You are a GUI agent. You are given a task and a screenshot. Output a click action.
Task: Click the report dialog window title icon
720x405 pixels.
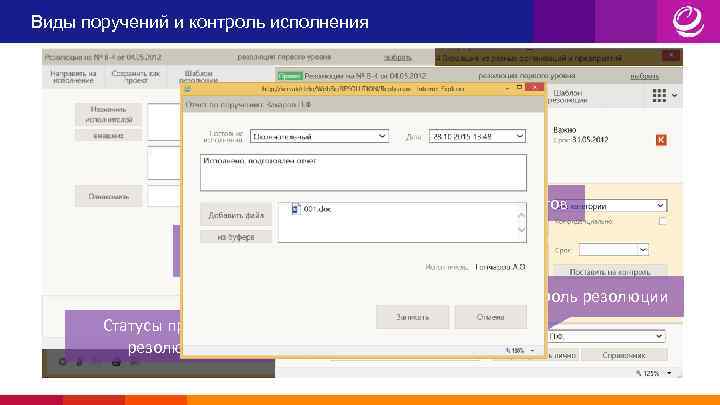pyautogui.click(x=188, y=89)
